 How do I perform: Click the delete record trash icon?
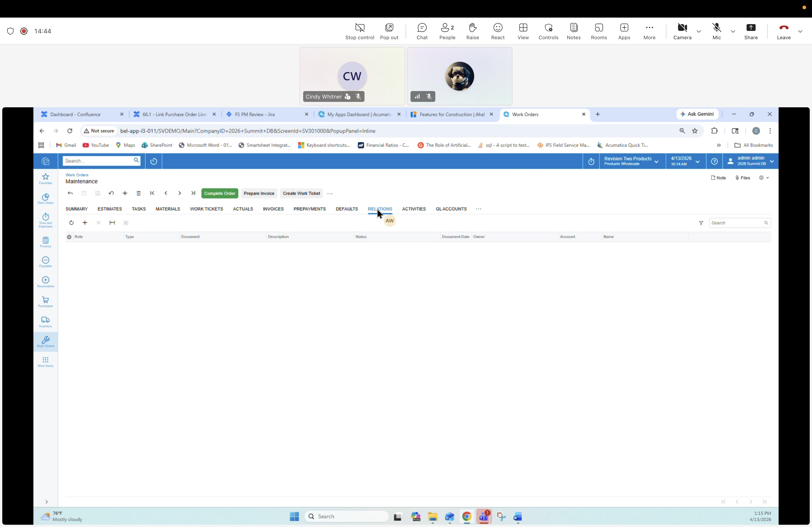pos(138,193)
